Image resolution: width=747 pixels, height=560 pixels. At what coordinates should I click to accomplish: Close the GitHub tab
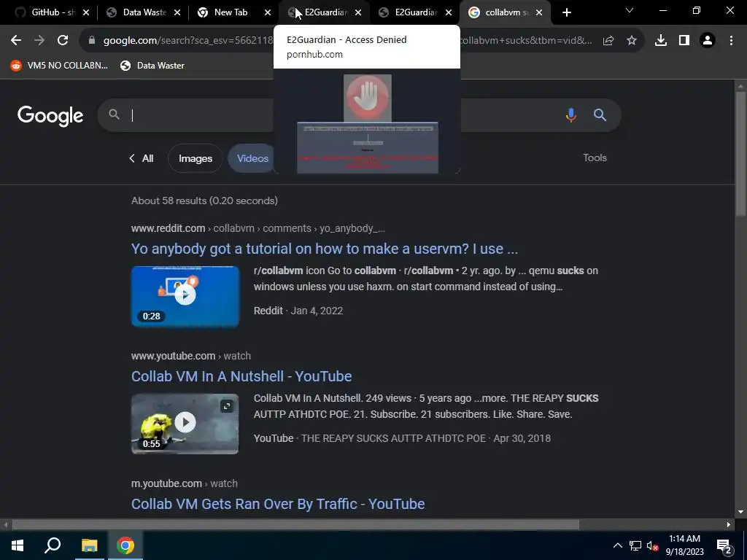click(86, 13)
